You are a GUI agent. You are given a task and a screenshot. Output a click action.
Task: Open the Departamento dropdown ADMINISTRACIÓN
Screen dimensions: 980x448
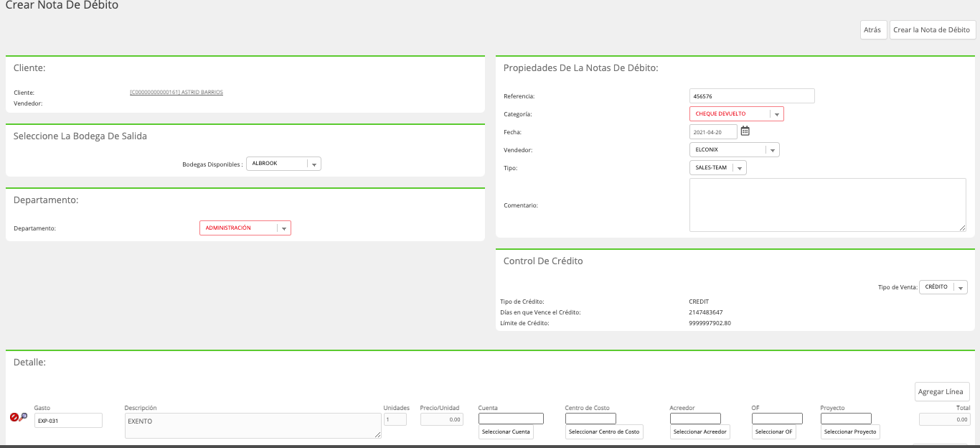pos(245,228)
